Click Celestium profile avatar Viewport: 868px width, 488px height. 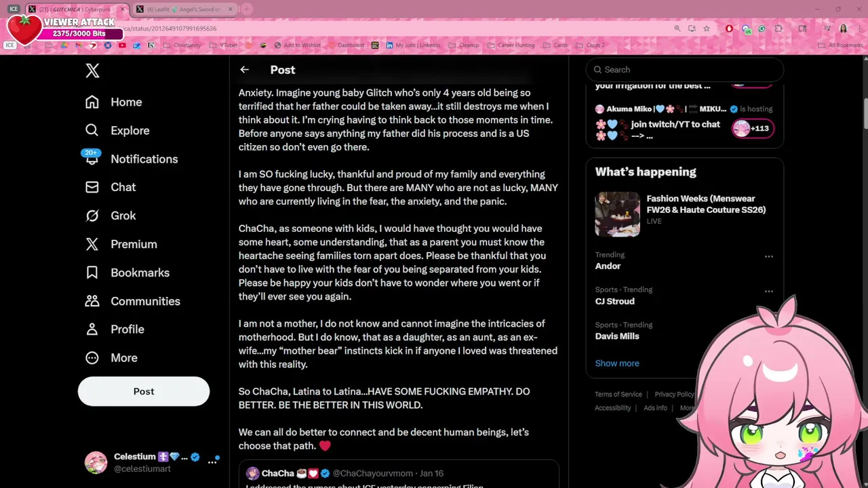pos(96,462)
